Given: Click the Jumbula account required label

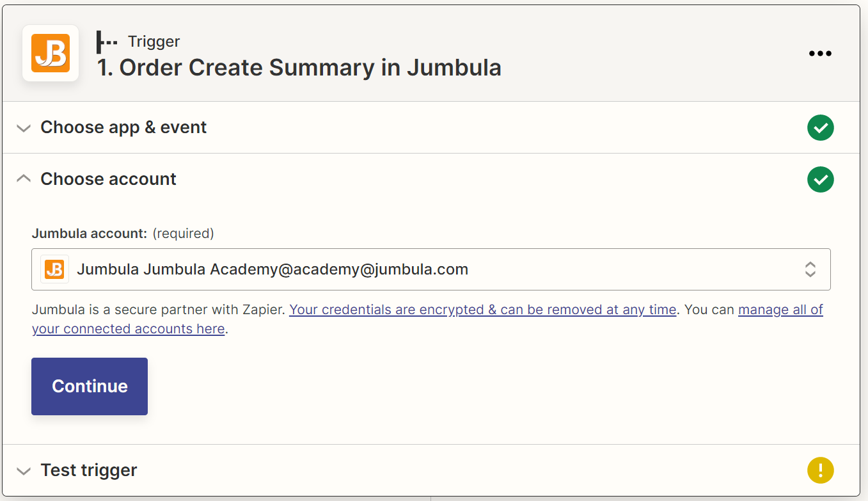Looking at the screenshot, I should tap(123, 234).
